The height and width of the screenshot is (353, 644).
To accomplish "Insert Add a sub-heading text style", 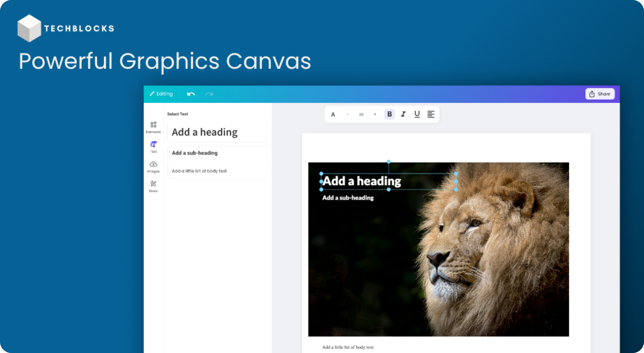I will (217, 153).
